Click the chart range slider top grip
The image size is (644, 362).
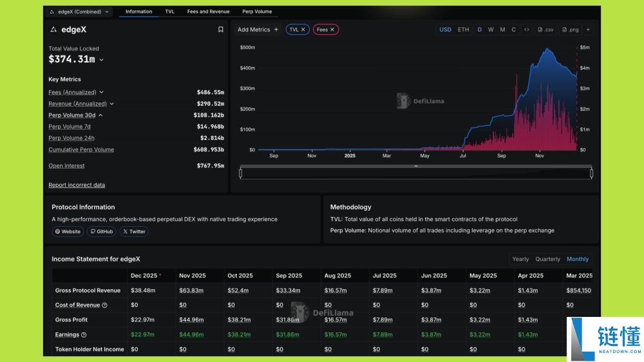click(x=415, y=166)
